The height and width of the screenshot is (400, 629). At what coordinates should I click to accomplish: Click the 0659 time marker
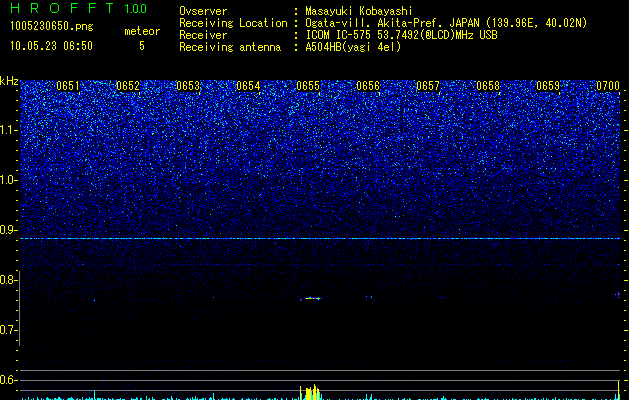548,86
